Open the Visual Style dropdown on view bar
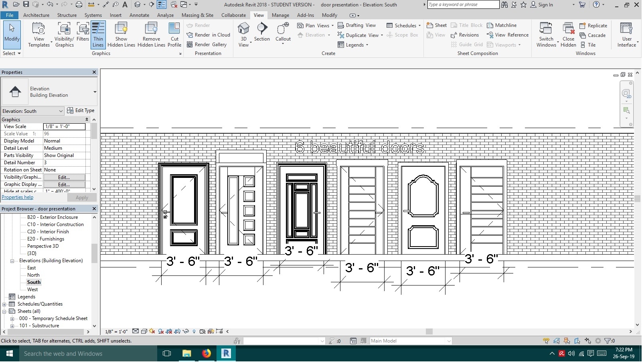Viewport: 644px width, 363px height. [144, 332]
